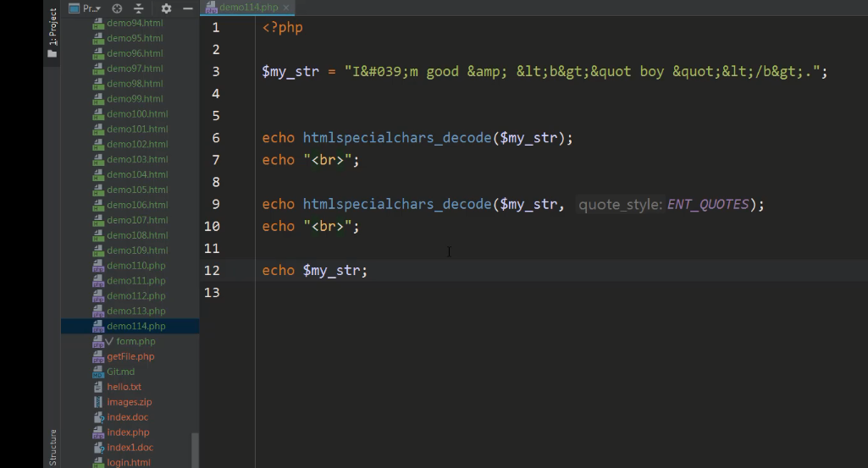Click line number 12 in the gutter
This screenshot has width=868, height=468.
tap(212, 270)
